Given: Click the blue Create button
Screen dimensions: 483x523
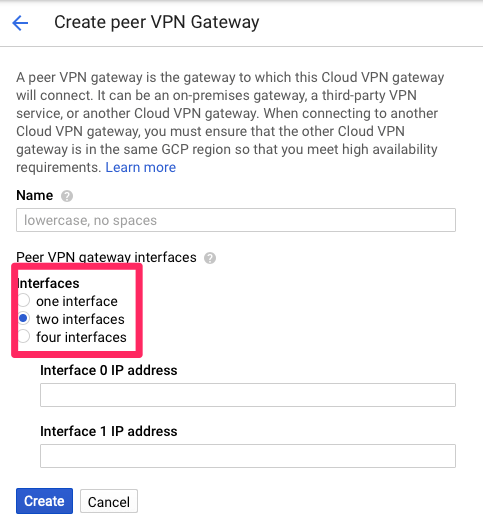Looking at the screenshot, I should point(44,501).
